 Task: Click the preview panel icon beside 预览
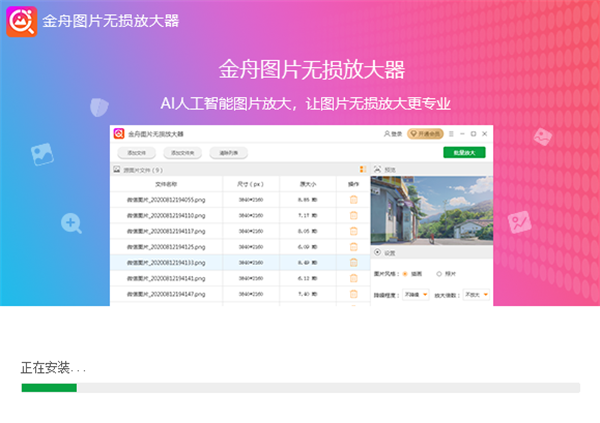pos(377,169)
